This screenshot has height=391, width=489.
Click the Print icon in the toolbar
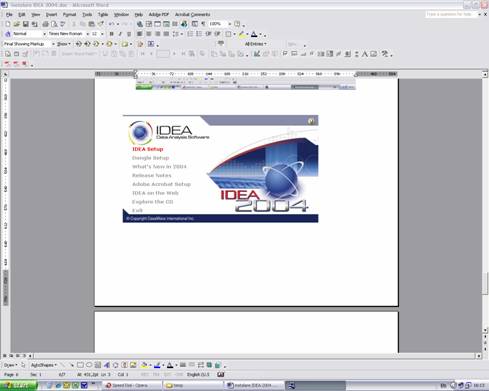click(45, 24)
